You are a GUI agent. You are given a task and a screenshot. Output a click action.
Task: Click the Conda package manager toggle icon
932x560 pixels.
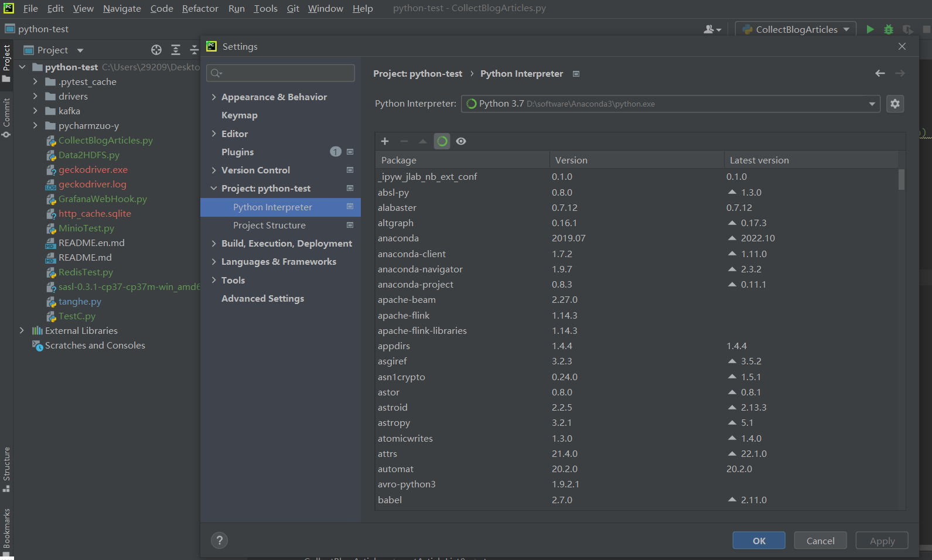click(x=442, y=141)
